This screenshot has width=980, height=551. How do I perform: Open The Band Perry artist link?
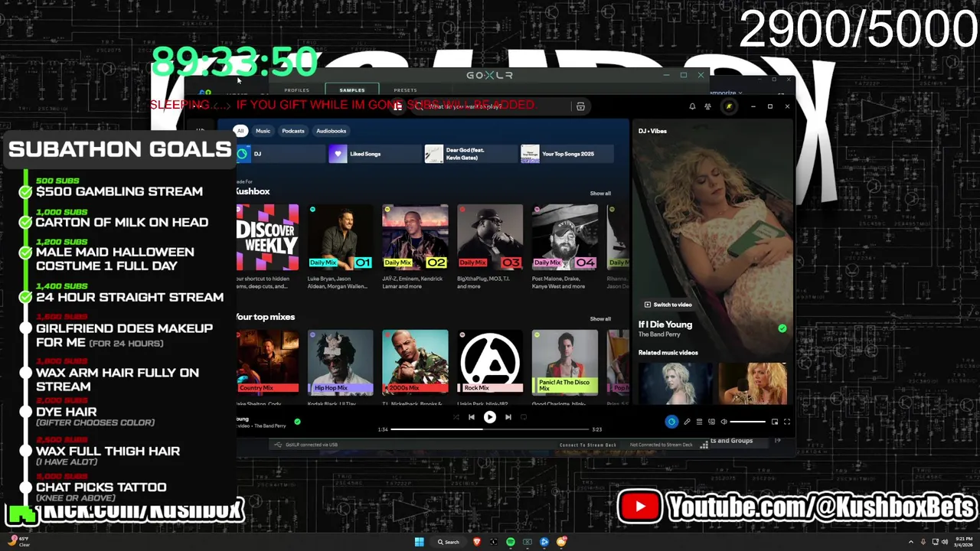coord(659,334)
